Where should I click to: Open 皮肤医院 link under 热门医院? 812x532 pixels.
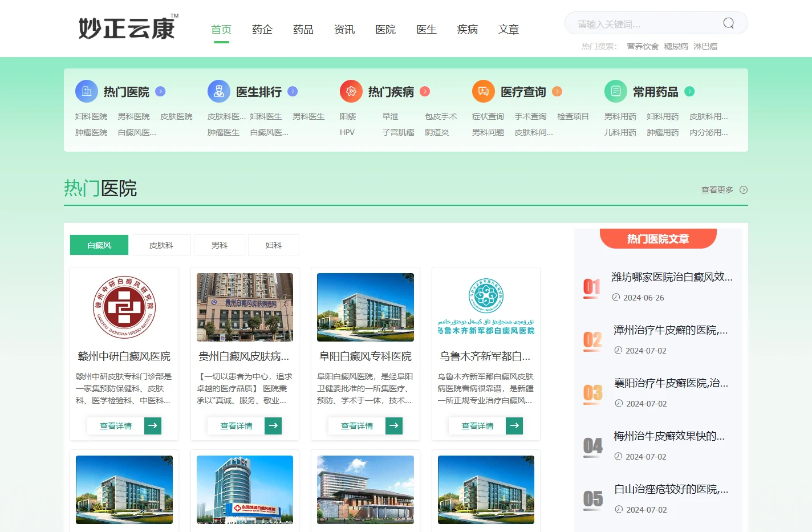(x=176, y=116)
